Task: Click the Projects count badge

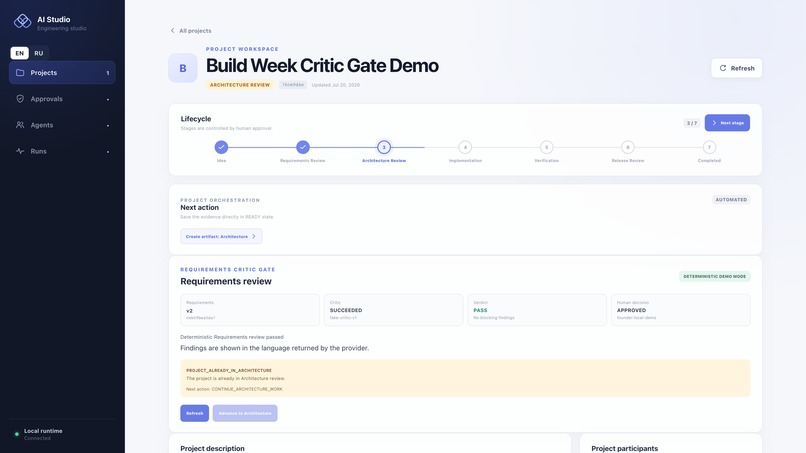Action: point(107,73)
